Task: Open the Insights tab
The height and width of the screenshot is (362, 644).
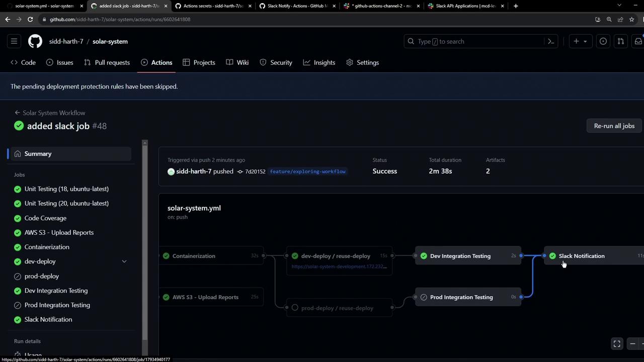Action: tap(319, 62)
